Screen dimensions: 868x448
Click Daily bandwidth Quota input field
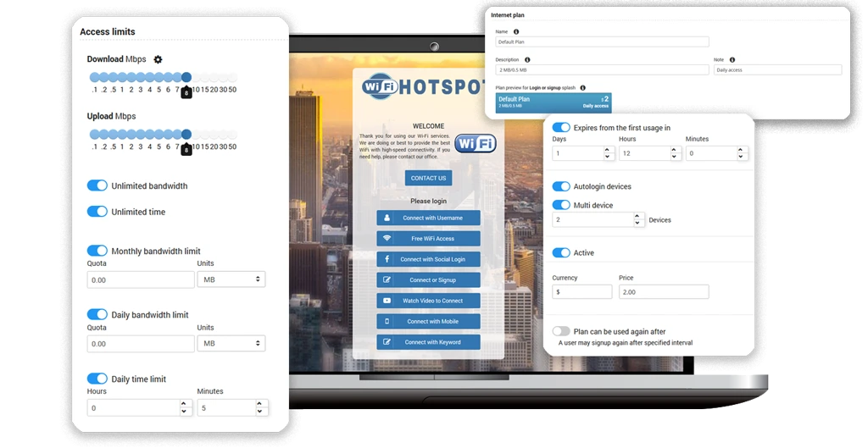click(141, 344)
